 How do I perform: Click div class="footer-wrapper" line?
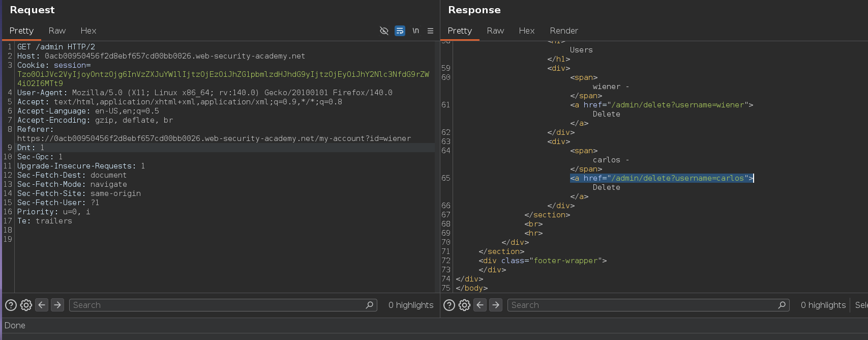click(x=543, y=261)
